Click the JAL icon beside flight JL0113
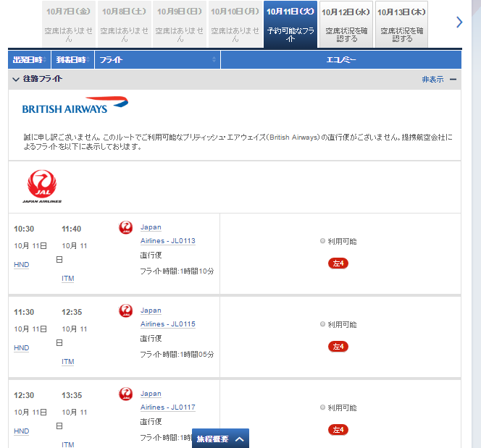The image size is (481, 448). tap(126, 228)
